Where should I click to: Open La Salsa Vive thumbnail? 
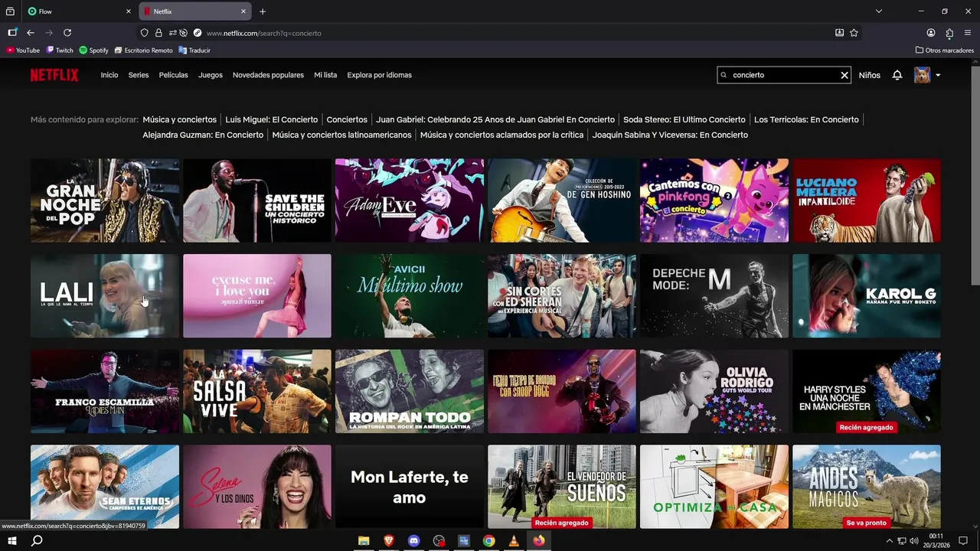click(x=257, y=392)
